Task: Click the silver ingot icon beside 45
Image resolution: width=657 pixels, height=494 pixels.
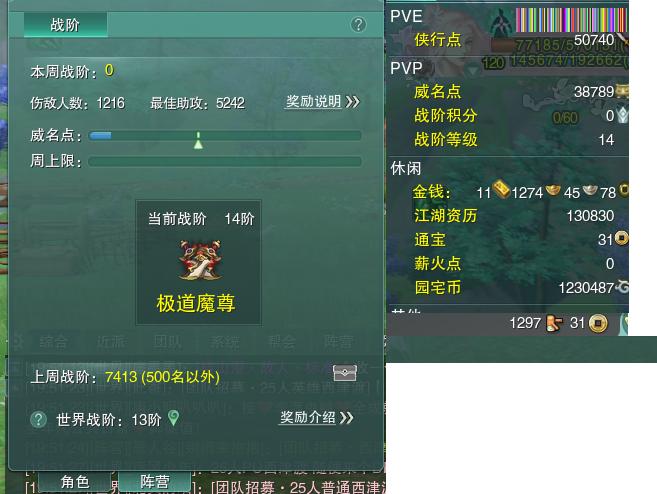Action: (x=590, y=190)
